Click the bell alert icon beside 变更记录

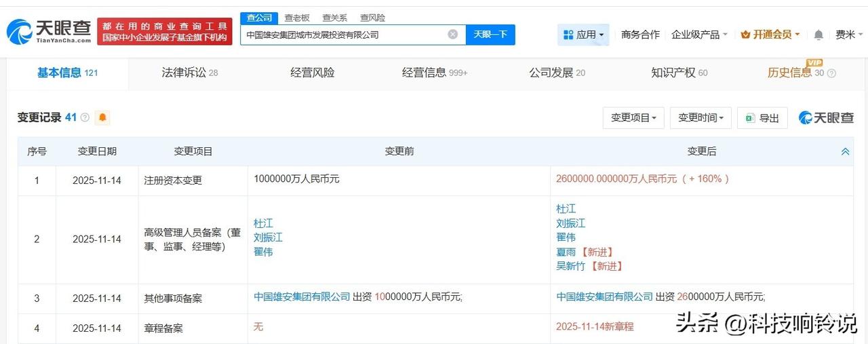[102, 117]
